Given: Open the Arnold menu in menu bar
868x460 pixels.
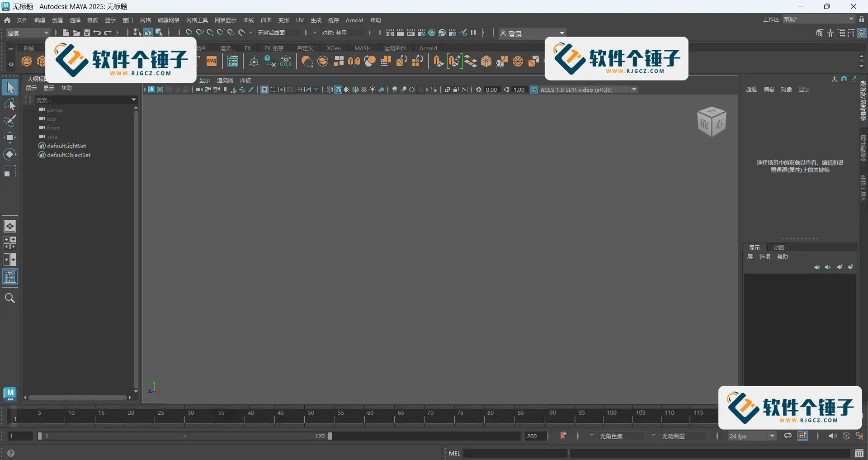Looking at the screenshot, I should pyautogui.click(x=354, y=20).
